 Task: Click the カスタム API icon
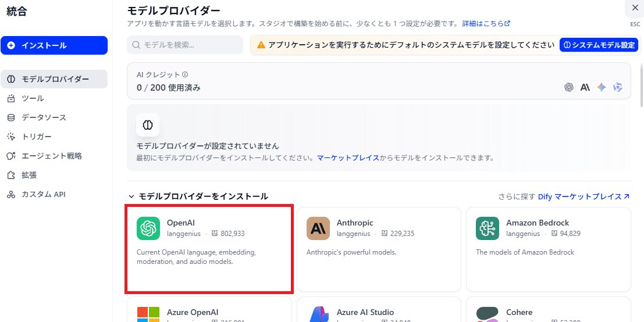pos(12,195)
